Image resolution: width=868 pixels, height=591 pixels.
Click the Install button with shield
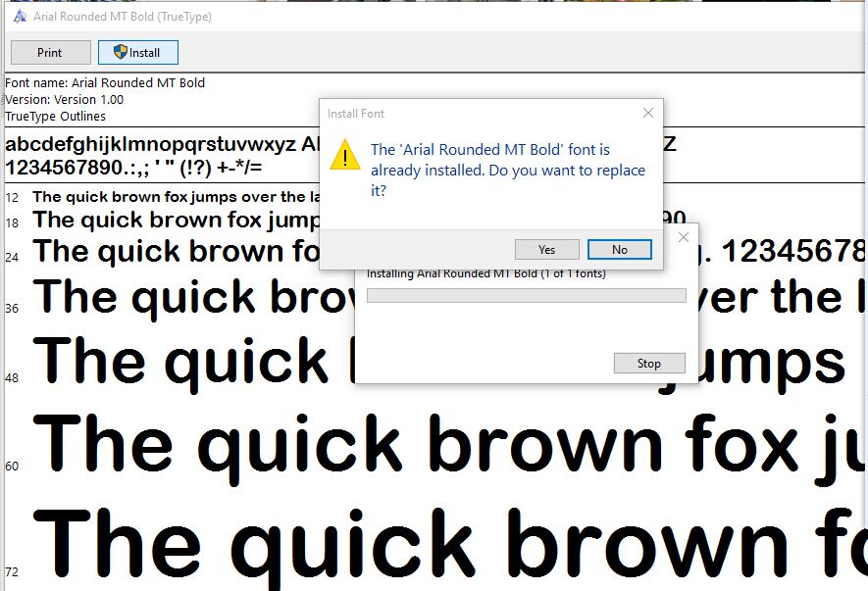pyautogui.click(x=138, y=53)
